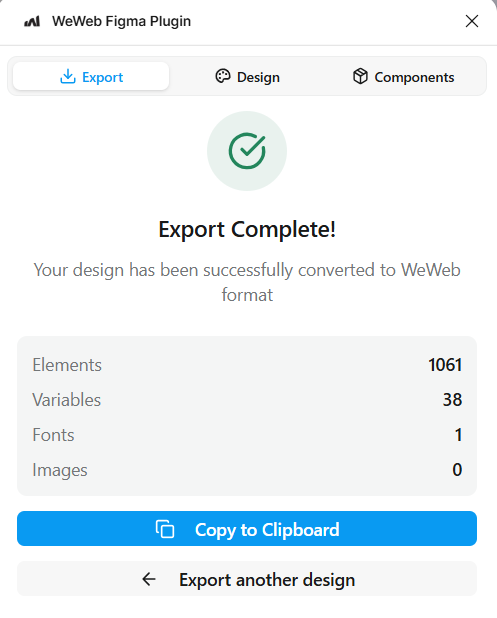
Task: Click the Images count value
Action: click(457, 470)
